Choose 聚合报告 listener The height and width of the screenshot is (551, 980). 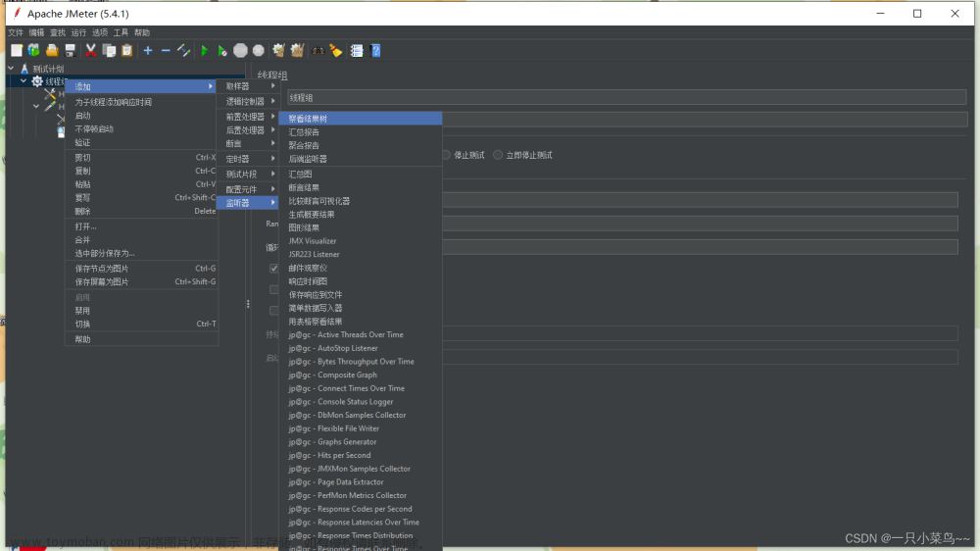pos(361,145)
